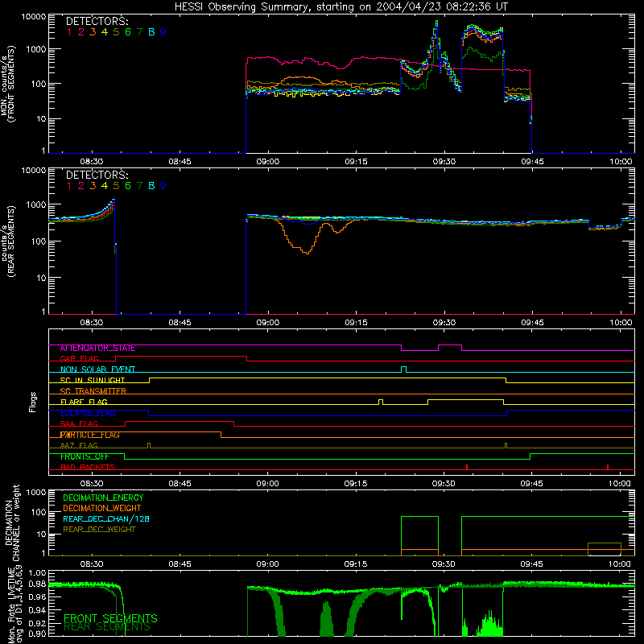Click the HESSI Observing Summary plot title
The image size is (644, 644).
click(x=341, y=6)
